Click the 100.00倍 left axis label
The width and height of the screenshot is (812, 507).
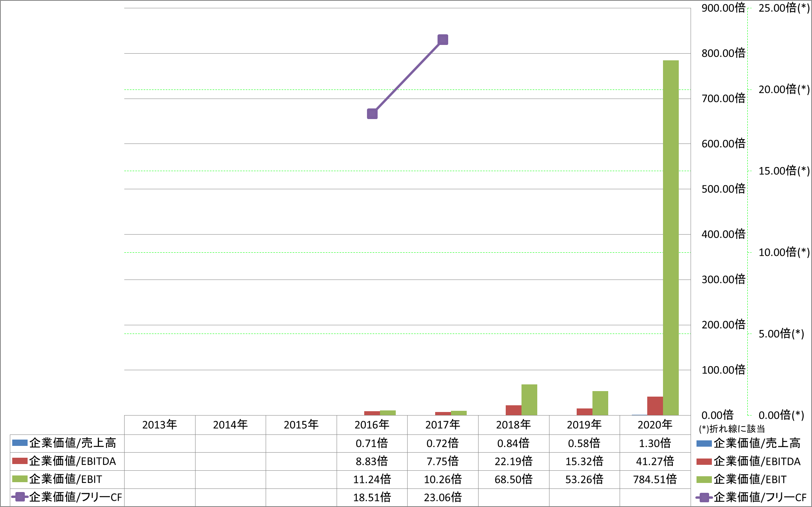723,370
